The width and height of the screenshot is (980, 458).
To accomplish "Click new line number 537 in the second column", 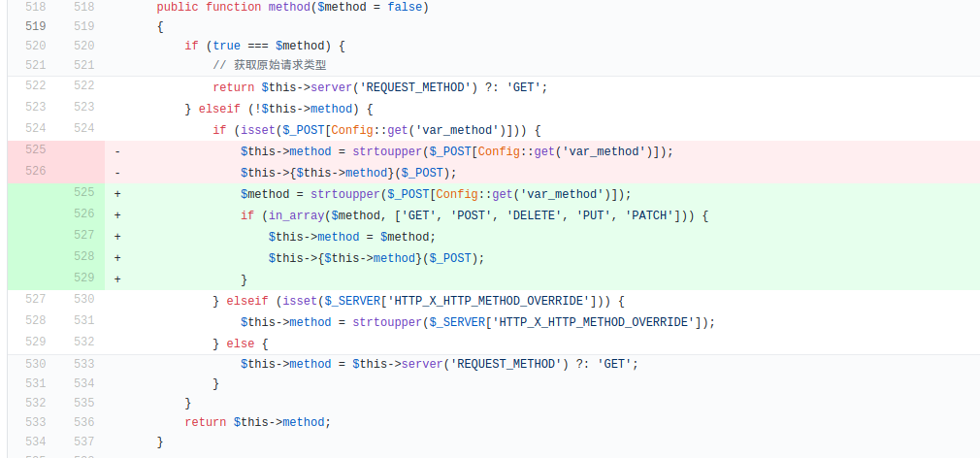I will coord(83,442).
